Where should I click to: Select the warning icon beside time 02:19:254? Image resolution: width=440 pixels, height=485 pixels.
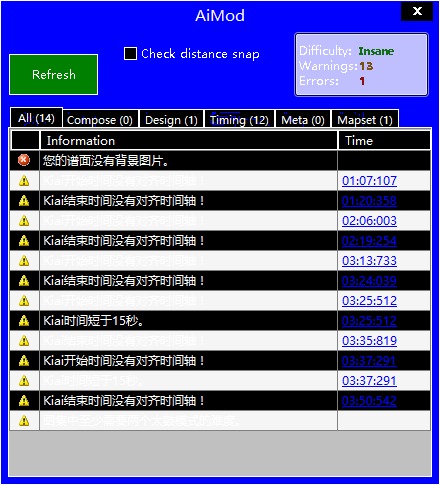(x=24, y=241)
